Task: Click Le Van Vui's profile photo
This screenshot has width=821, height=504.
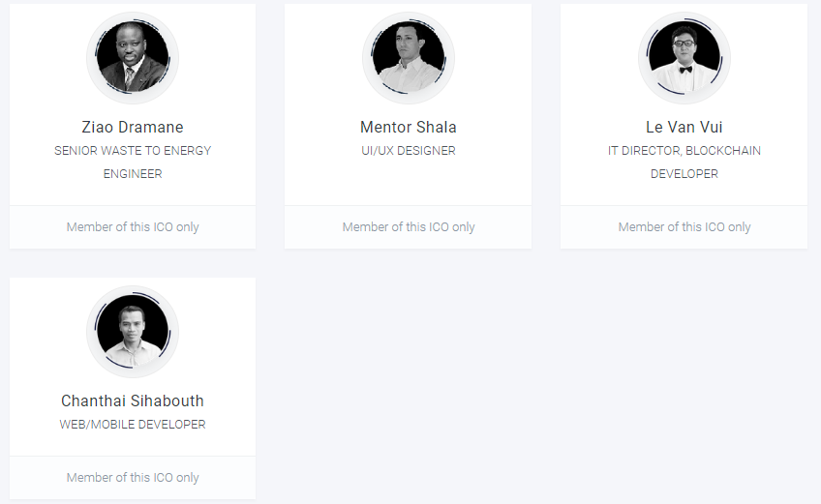Action: click(684, 58)
